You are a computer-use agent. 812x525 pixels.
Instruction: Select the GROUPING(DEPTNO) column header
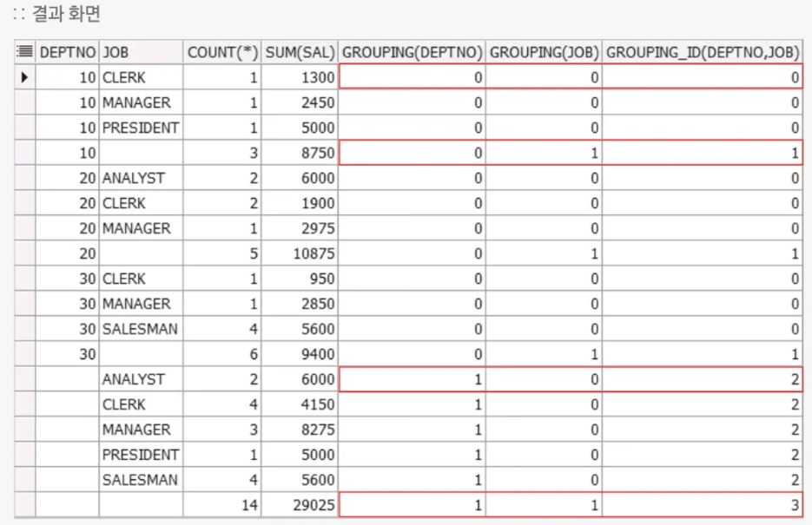click(x=413, y=52)
